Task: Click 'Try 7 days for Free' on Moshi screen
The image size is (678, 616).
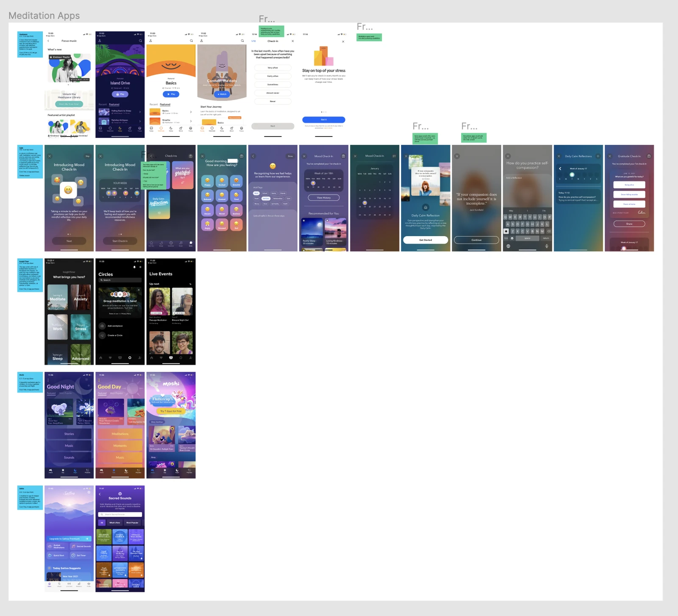Action: (171, 411)
